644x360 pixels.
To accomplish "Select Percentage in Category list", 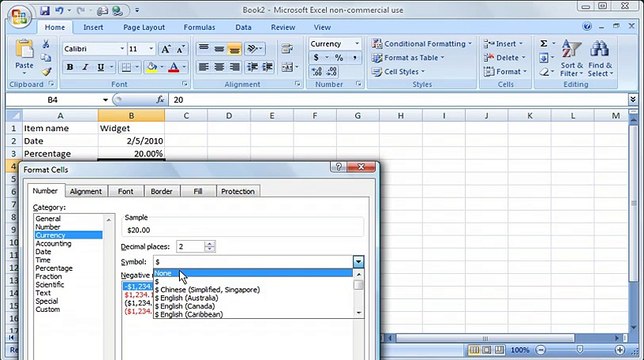I will [54, 268].
